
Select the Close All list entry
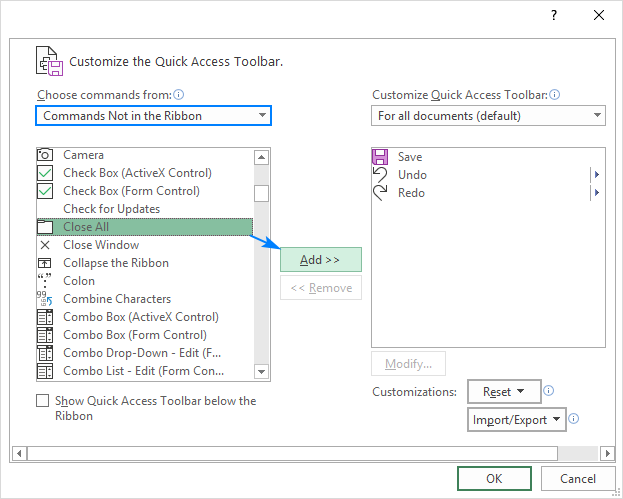pyautogui.click(x=144, y=227)
